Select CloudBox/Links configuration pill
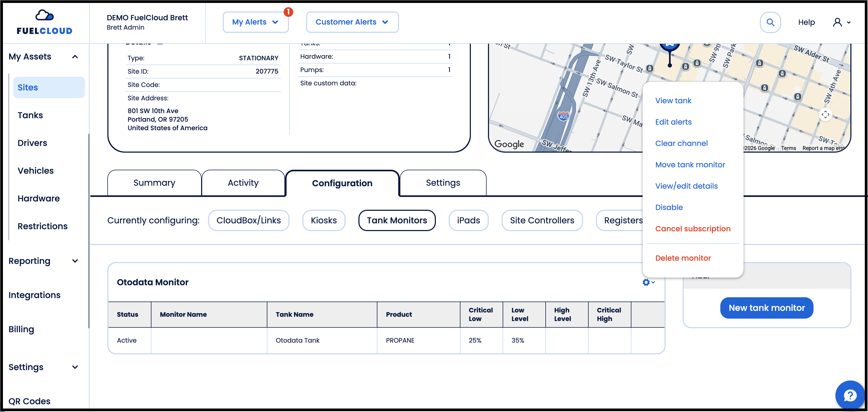Image resolution: width=868 pixels, height=412 pixels. 248,220
